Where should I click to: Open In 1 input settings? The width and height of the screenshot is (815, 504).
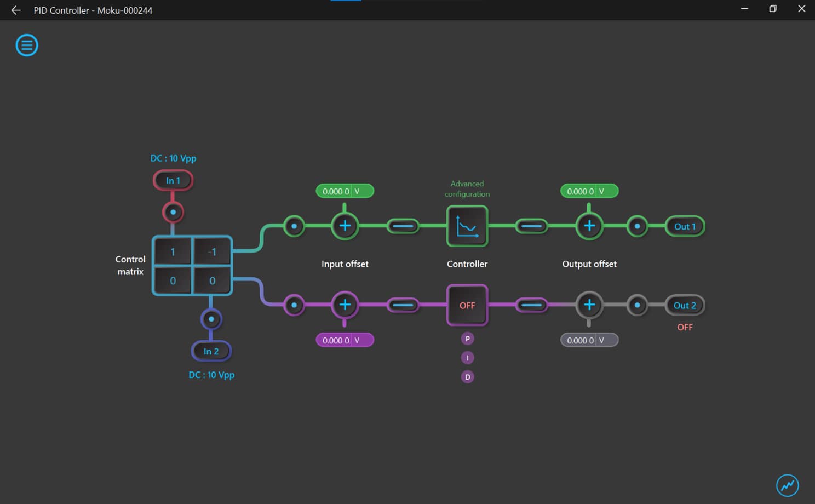pos(173,181)
